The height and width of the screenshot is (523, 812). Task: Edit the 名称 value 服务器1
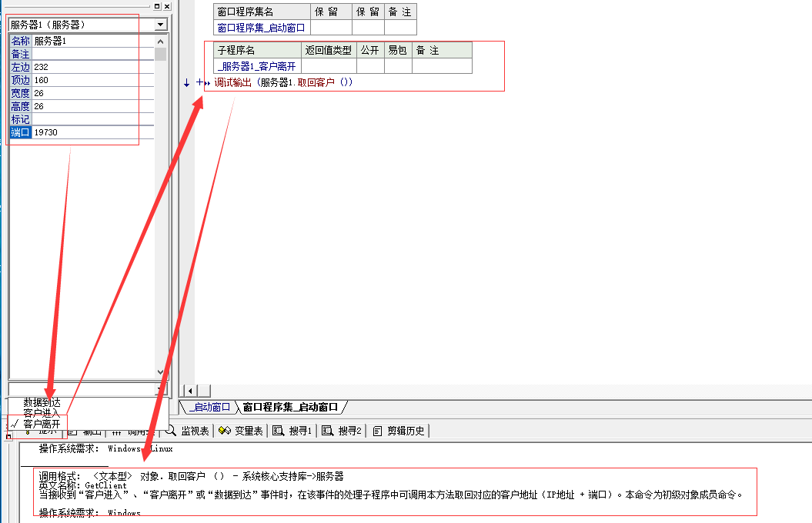(93, 41)
